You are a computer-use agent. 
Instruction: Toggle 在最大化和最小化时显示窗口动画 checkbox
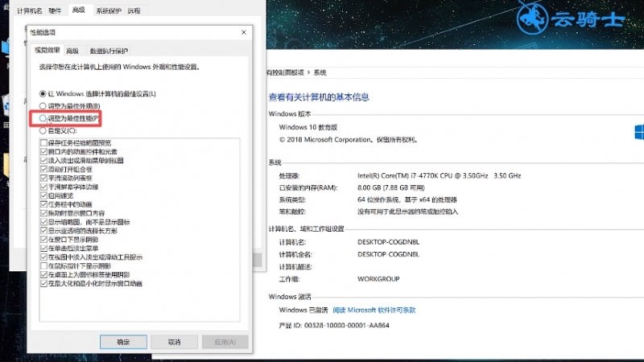(44, 284)
